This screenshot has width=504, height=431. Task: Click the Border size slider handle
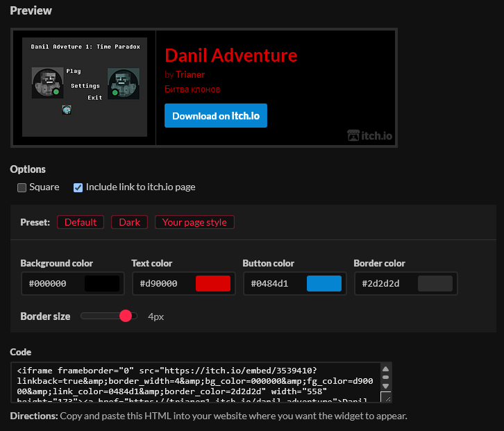(x=126, y=316)
